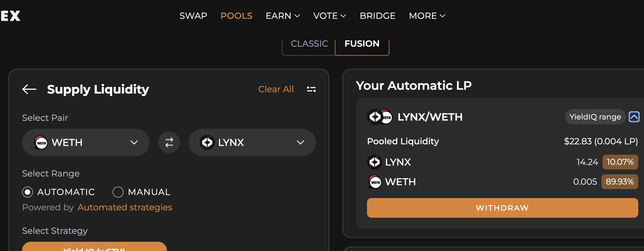Click the Supply Liquidity heading
Image resolution: width=644 pixels, height=251 pixels.
click(98, 89)
